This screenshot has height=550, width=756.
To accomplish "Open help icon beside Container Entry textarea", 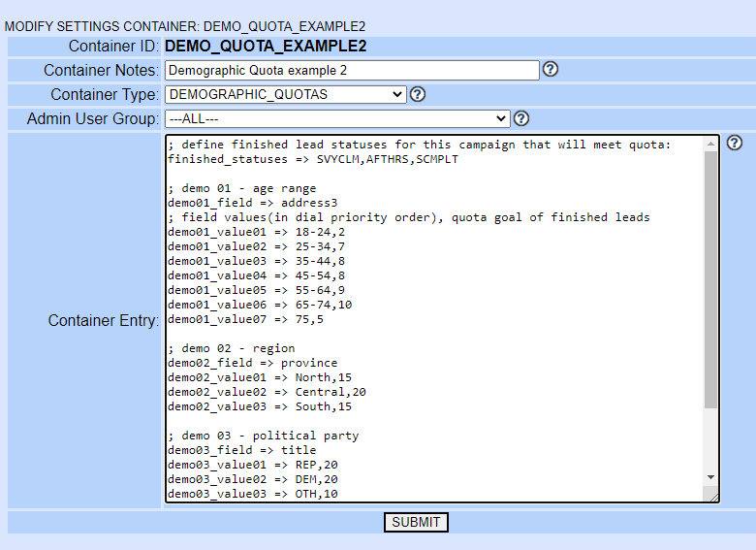I will [x=735, y=143].
